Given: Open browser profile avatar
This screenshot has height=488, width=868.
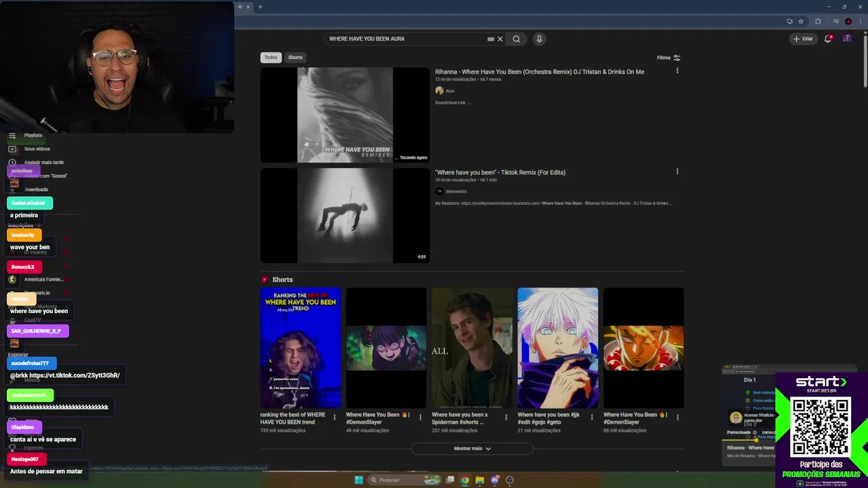Looking at the screenshot, I should click(848, 21).
